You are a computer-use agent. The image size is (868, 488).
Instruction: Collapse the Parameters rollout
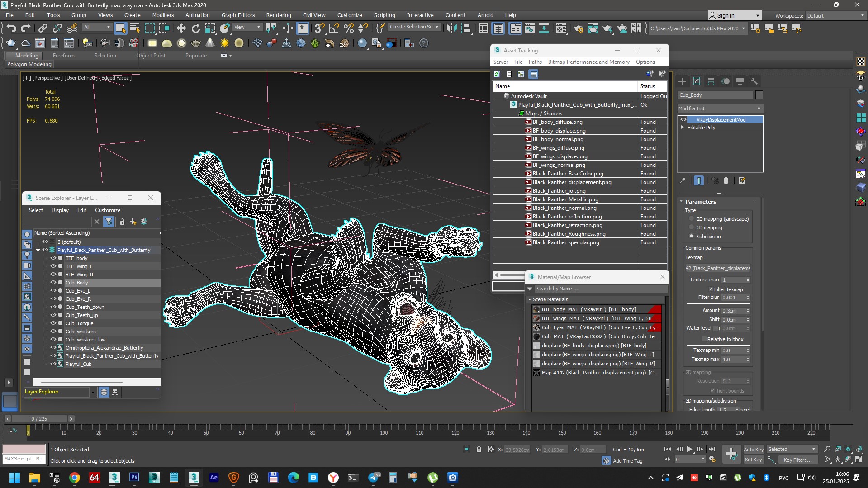click(x=682, y=202)
